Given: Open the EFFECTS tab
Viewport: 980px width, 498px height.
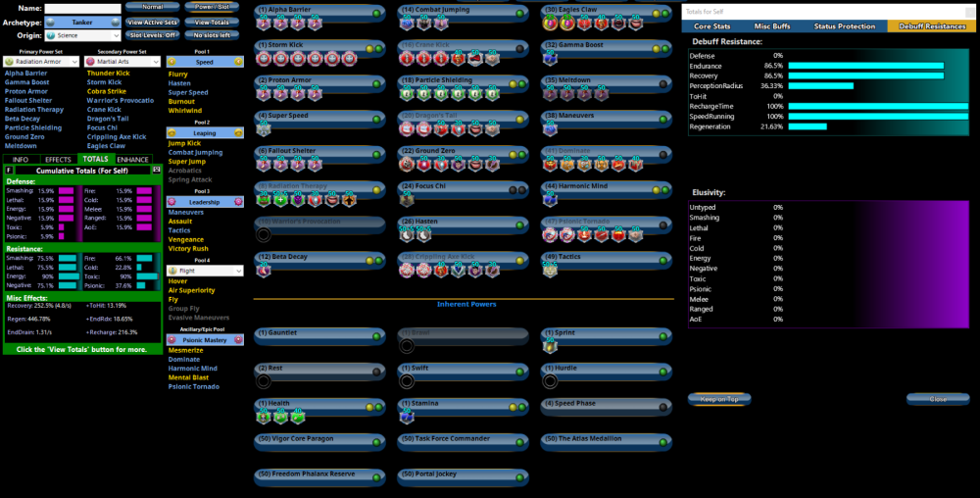Looking at the screenshot, I should tap(58, 159).
